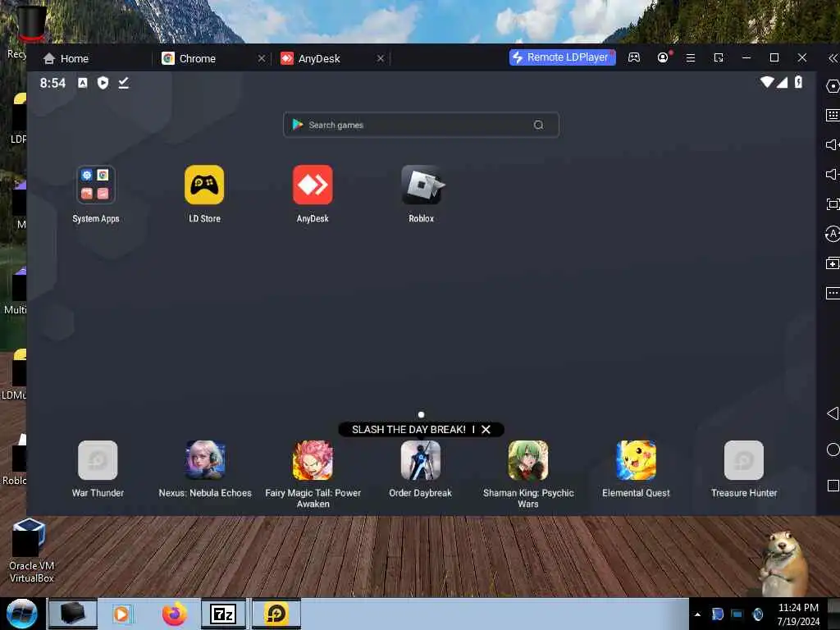
Task: Click the Search games field
Action: tap(421, 125)
